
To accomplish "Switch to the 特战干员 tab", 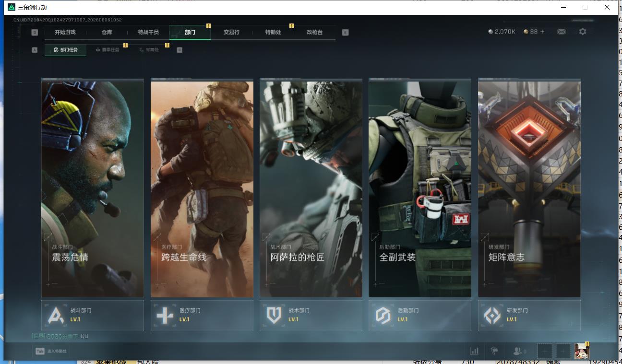I will click(x=148, y=33).
